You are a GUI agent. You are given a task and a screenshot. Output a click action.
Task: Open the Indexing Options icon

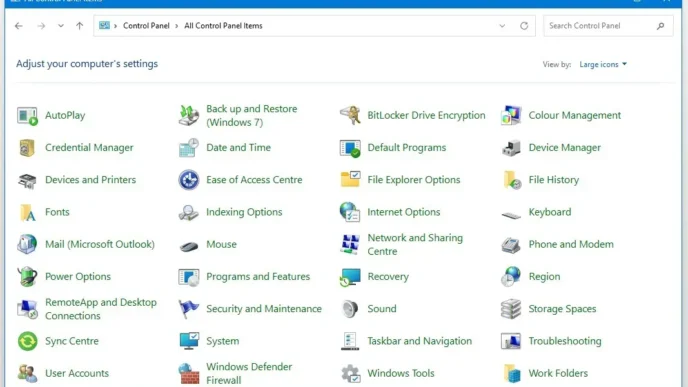pos(189,212)
